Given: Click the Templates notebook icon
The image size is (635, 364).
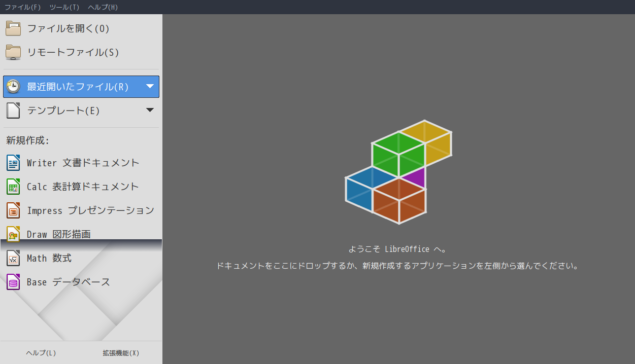Looking at the screenshot, I should pos(13,110).
